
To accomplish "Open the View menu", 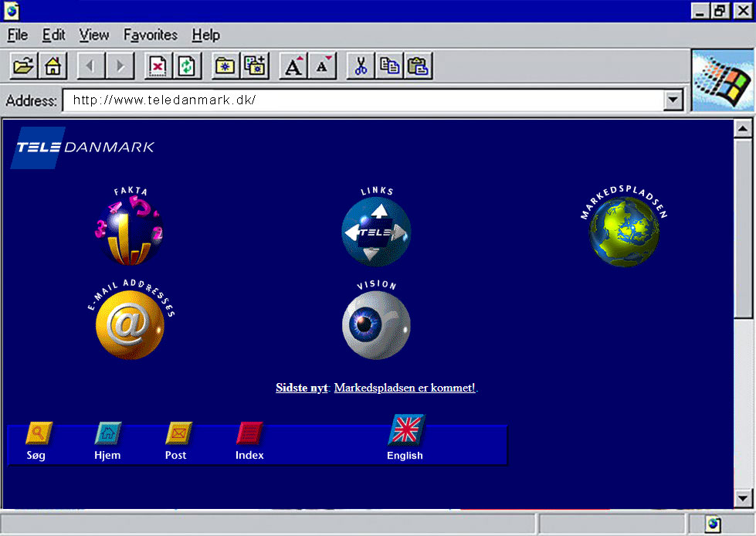I will tap(94, 36).
